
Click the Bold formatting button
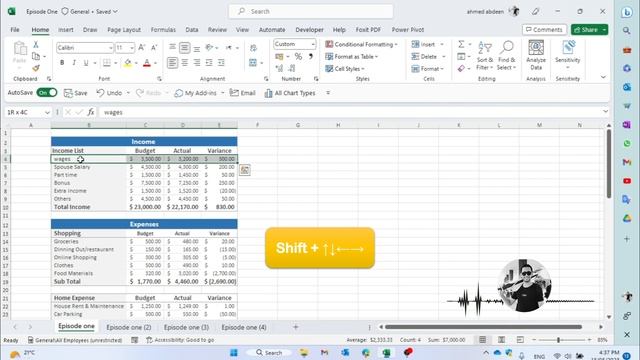[x=62, y=63]
